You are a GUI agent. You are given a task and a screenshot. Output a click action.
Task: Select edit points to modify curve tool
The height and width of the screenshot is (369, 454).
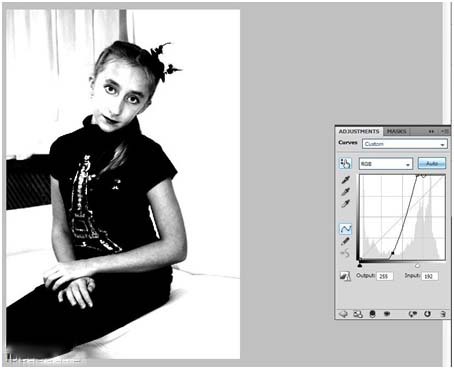click(x=346, y=229)
